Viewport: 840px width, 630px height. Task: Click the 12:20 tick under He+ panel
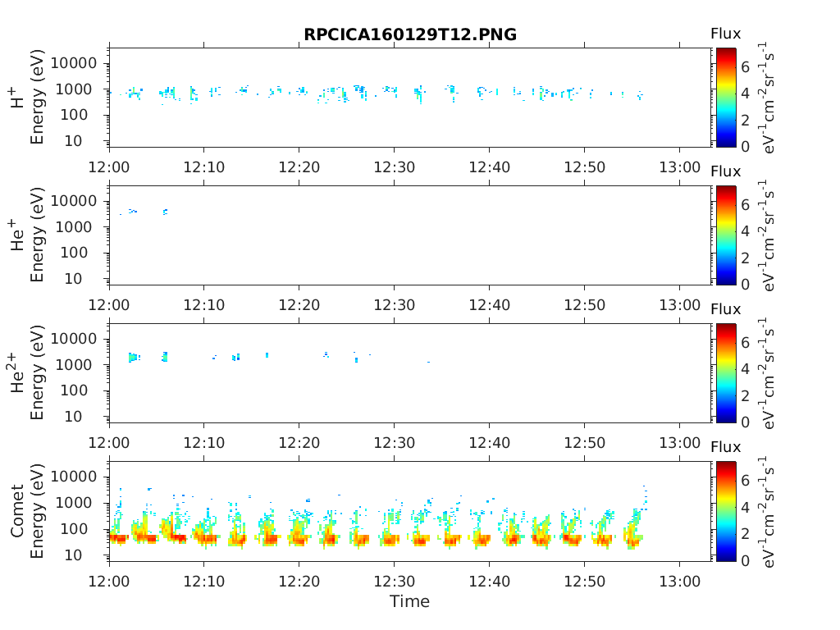[x=299, y=305]
